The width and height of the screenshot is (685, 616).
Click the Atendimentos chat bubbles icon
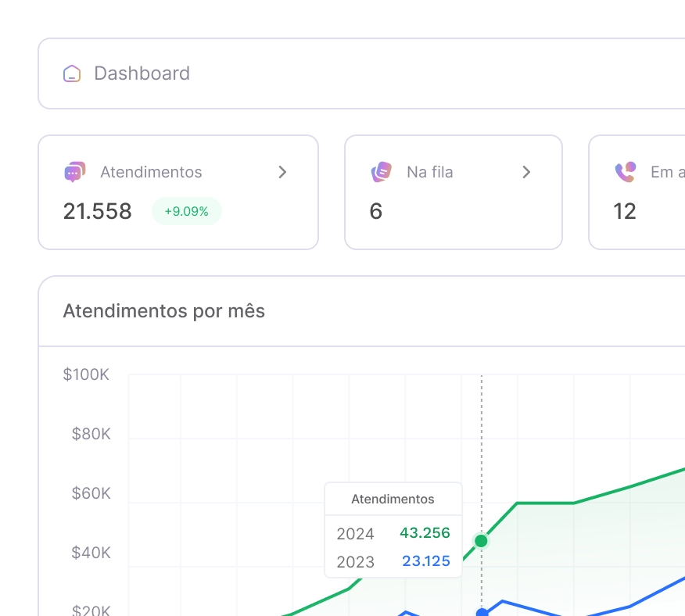pos(75,172)
